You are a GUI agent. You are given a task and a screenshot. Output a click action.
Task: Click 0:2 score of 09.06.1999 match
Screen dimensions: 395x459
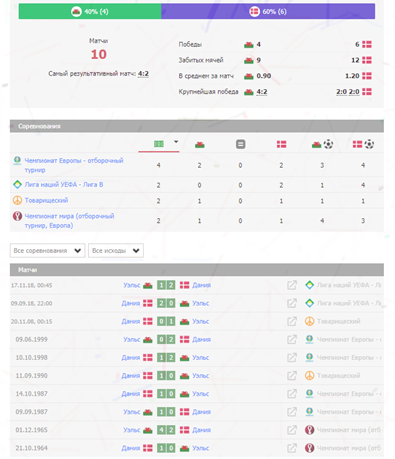click(x=166, y=339)
